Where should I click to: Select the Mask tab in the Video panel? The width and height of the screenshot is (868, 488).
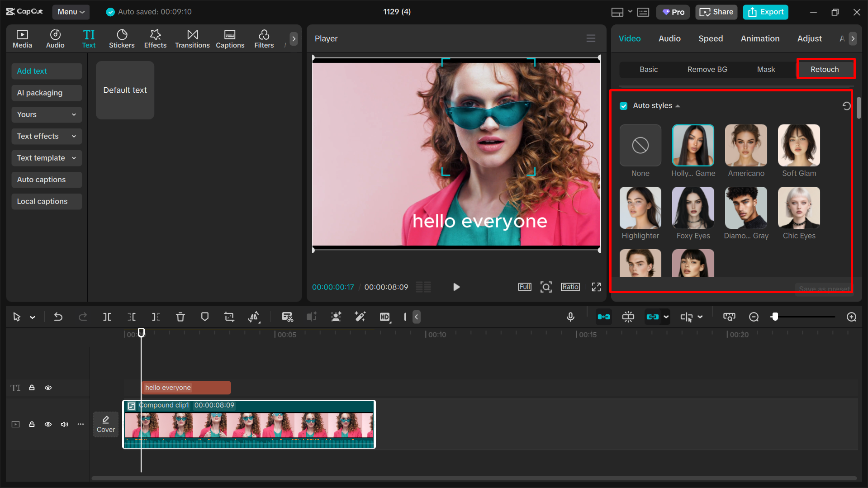[766, 69]
